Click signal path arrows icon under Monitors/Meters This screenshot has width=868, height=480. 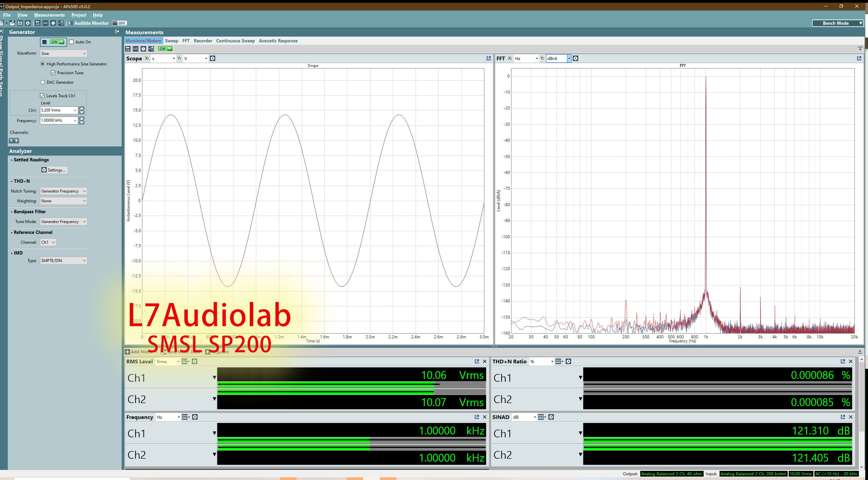(128, 49)
